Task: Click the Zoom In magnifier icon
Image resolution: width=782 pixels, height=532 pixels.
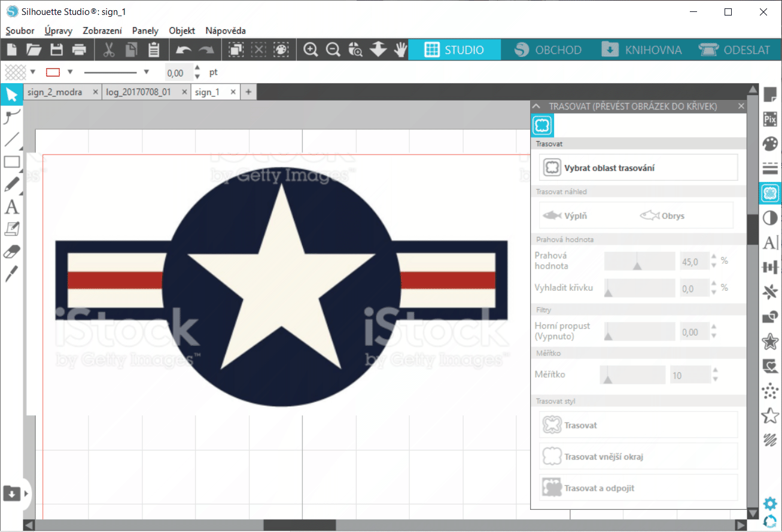Action: tap(311, 50)
